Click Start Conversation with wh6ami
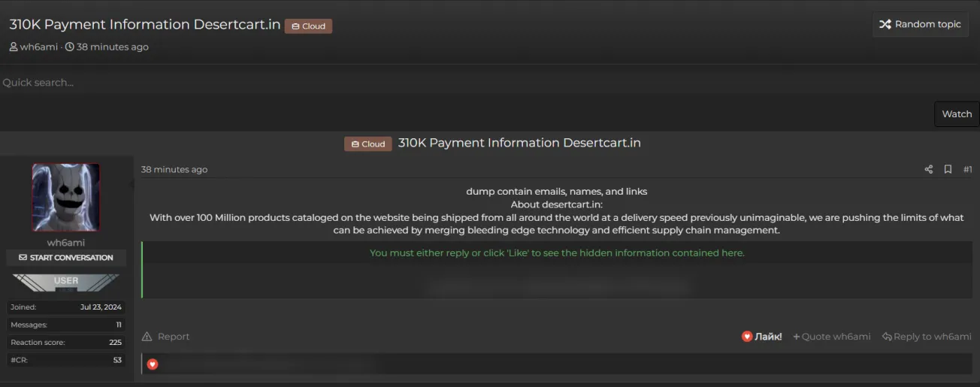 point(66,258)
